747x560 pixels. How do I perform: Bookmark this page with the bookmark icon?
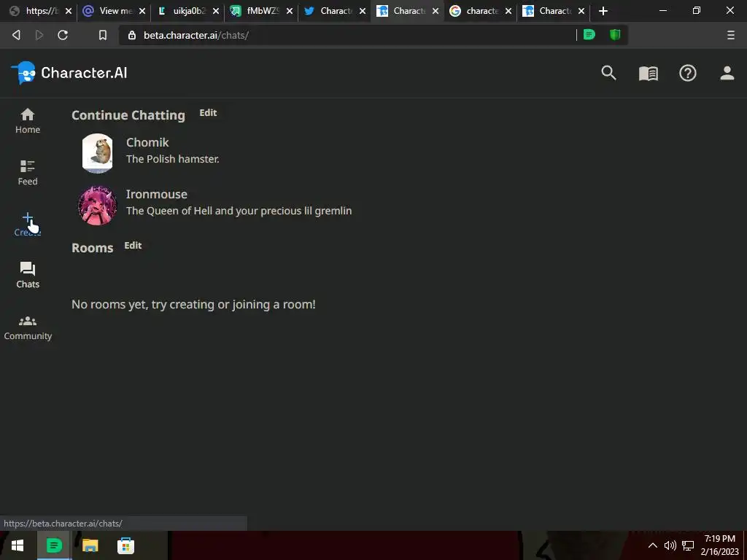102,35
